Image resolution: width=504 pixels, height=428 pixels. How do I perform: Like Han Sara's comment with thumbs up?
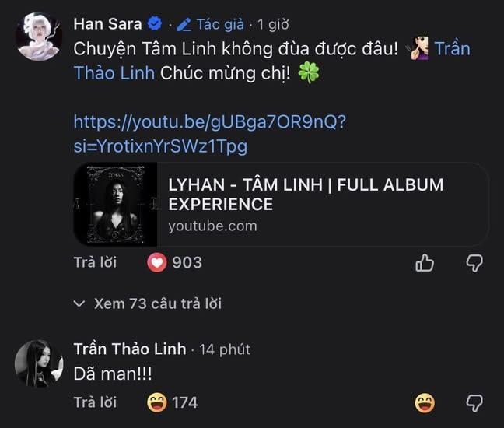[425, 263]
